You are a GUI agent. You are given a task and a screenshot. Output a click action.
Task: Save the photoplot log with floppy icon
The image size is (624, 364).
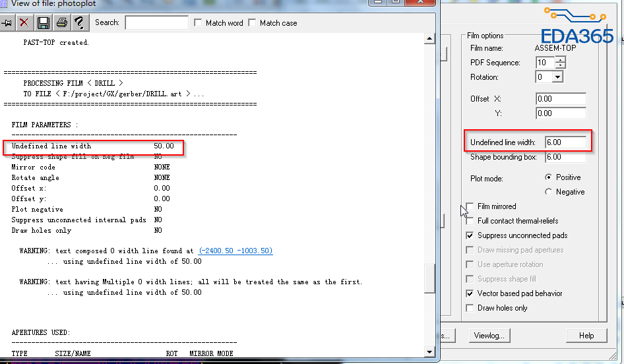click(x=43, y=22)
